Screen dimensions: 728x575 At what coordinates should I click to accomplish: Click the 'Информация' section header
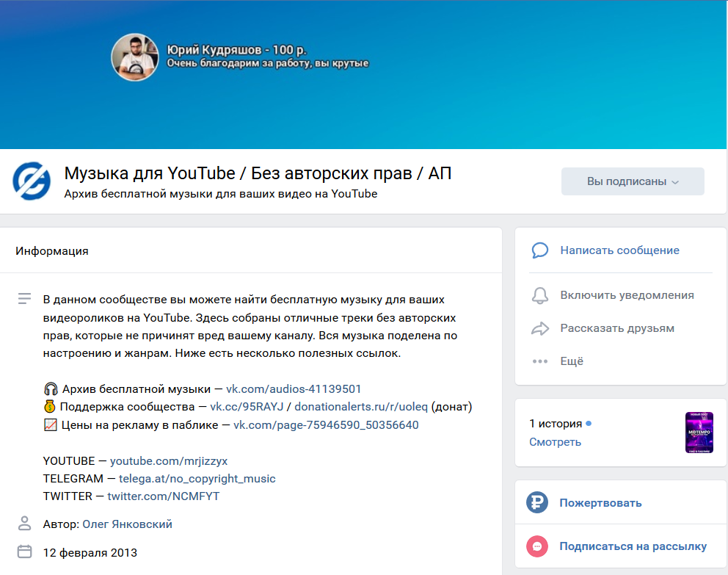click(x=52, y=251)
